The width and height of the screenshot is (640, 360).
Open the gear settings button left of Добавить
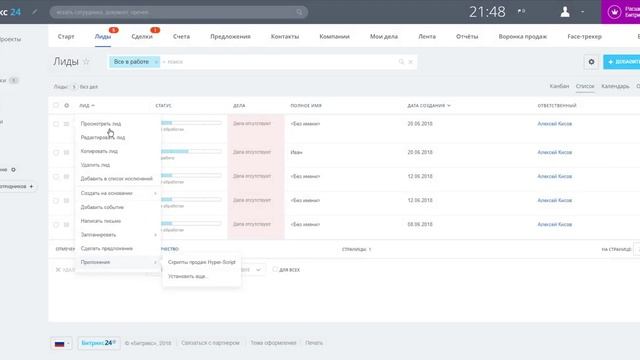point(591,62)
